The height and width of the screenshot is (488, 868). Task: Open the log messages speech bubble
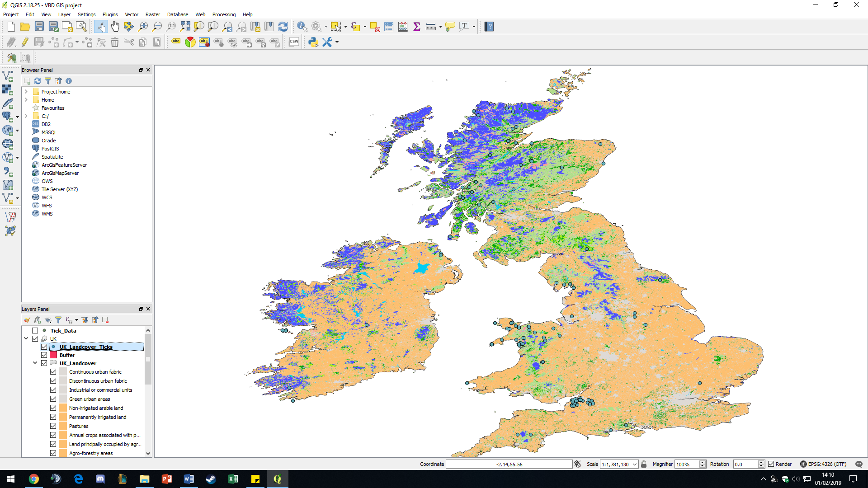click(859, 464)
